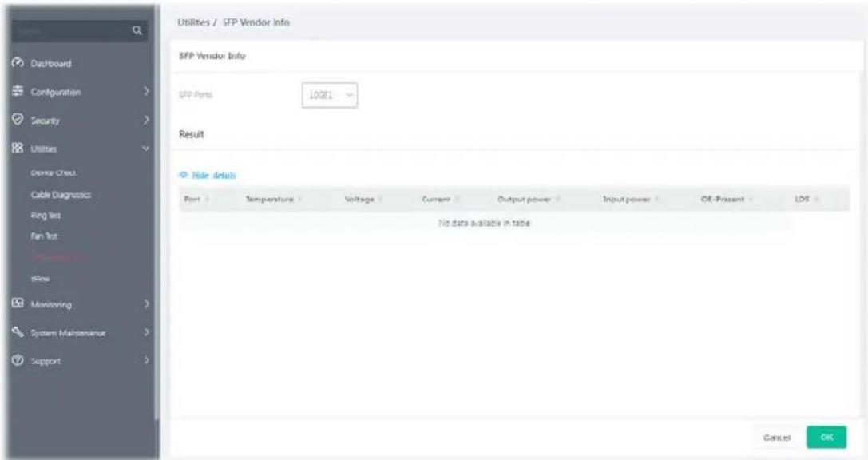This screenshot has height=460, width=868.
Task: Click the search magnifier icon in sidebar
Action: [x=137, y=31]
